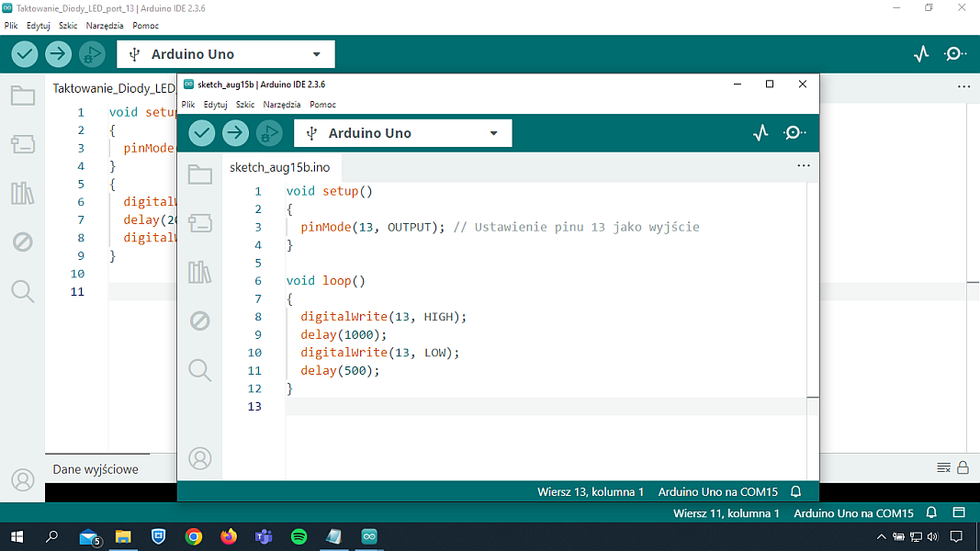The image size is (980, 551).
Task: Click Arduino IDE icon in taskbar
Action: tap(368, 536)
